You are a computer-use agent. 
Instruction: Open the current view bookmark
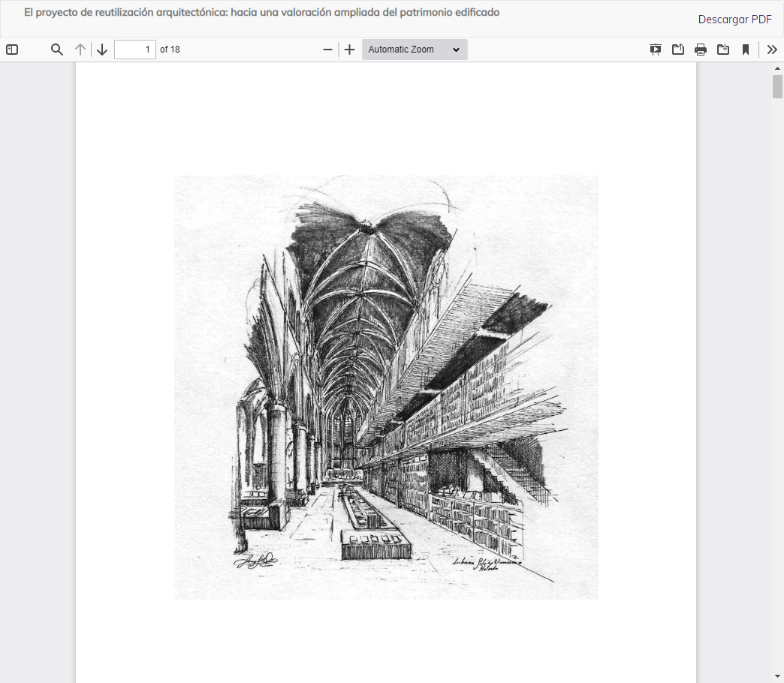pos(746,50)
